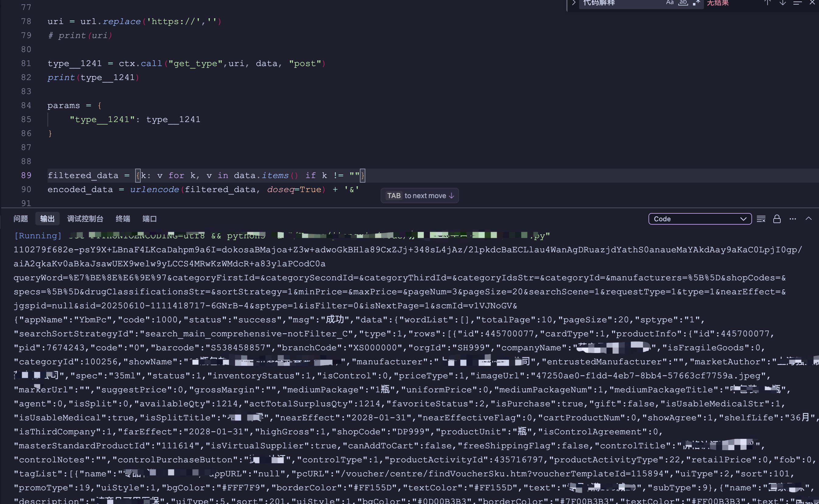819x504 pixels.
Task: Go to previous find match arrow
Action: [x=767, y=3]
